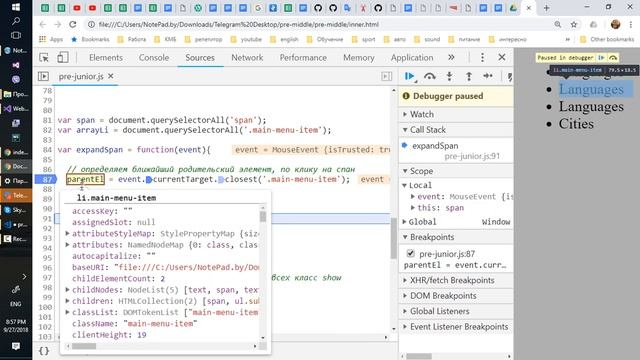640x360 pixels.
Task: Expand attributeStyleMap in the popup
Action: 67,233
